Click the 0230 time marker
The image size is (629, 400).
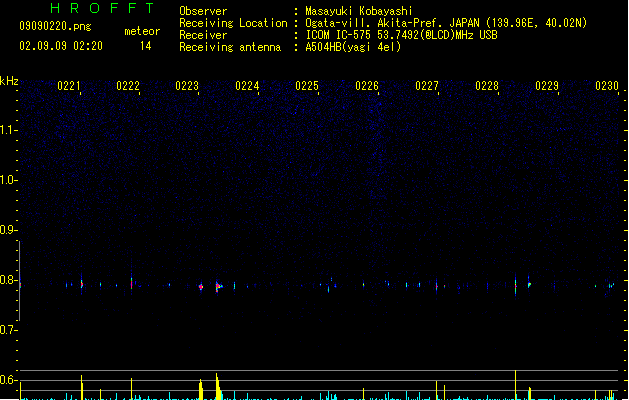[x=607, y=86]
